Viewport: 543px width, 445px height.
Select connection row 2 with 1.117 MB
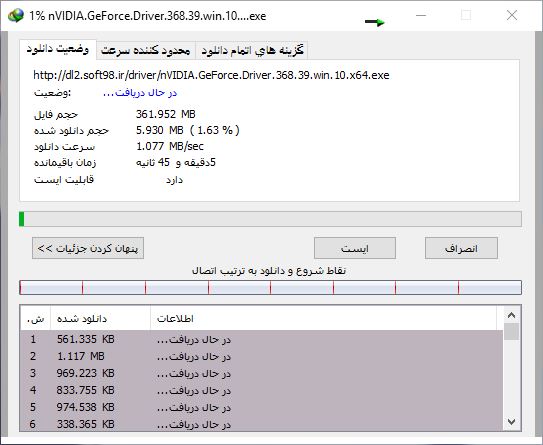[261, 356]
